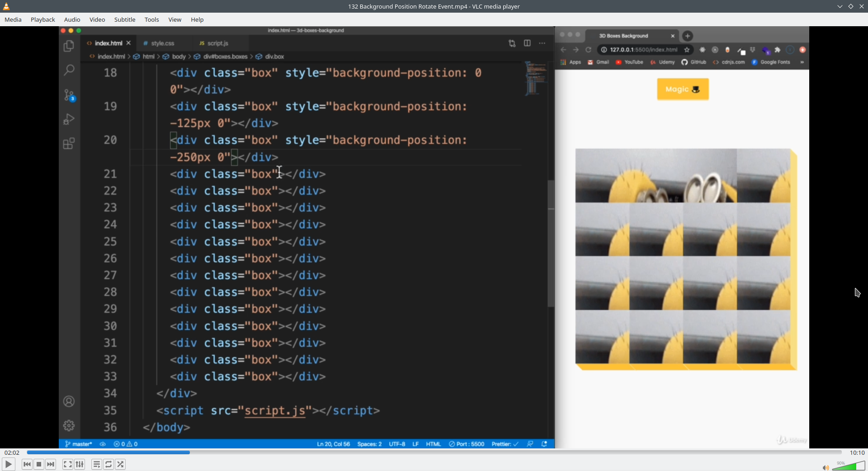Screen dimensions: 868x471
Task: Click the elapsed time 02:02 label
Action: point(12,452)
